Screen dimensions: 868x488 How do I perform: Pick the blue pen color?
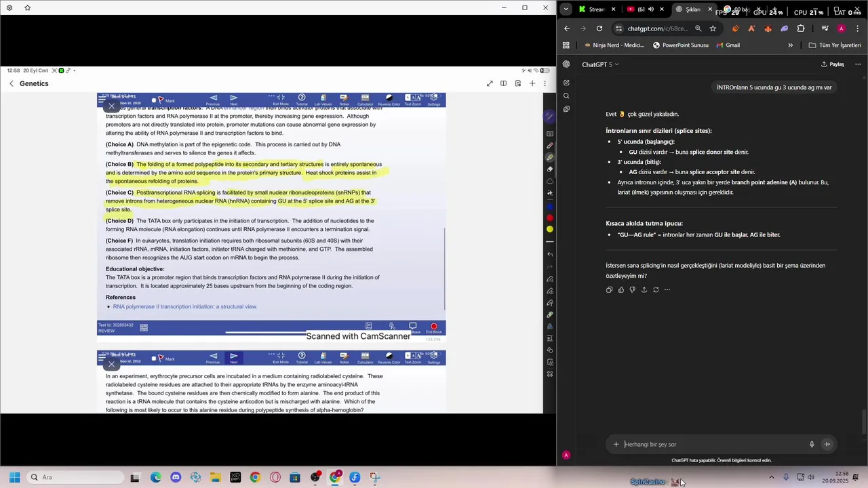pyautogui.click(x=550, y=206)
